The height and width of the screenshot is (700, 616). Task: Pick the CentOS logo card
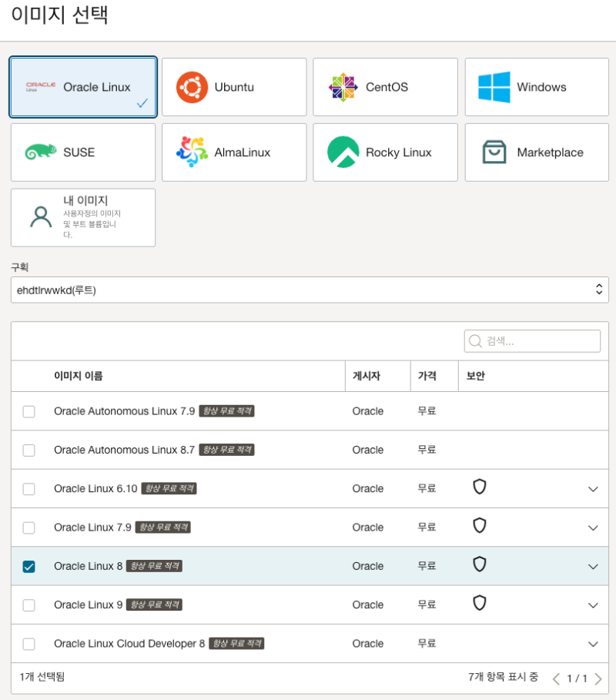(x=385, y=87)
